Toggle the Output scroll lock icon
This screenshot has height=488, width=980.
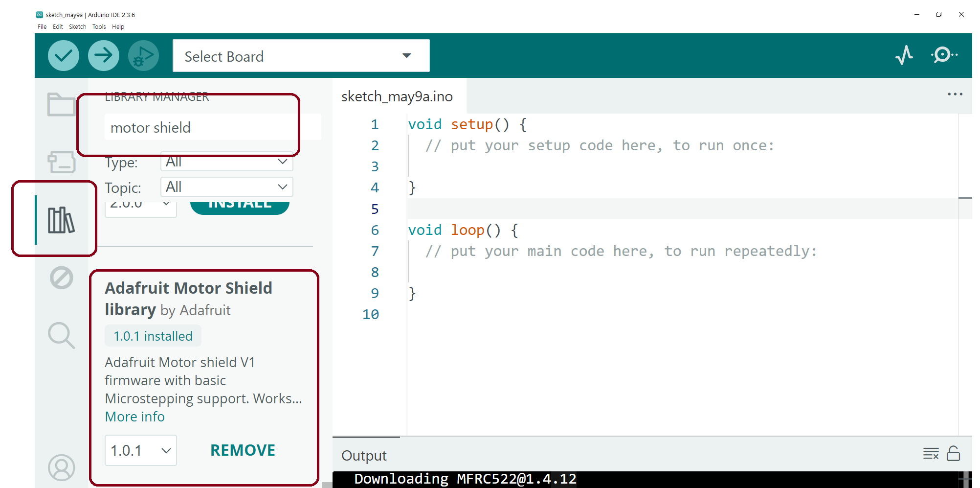[954, 454]
